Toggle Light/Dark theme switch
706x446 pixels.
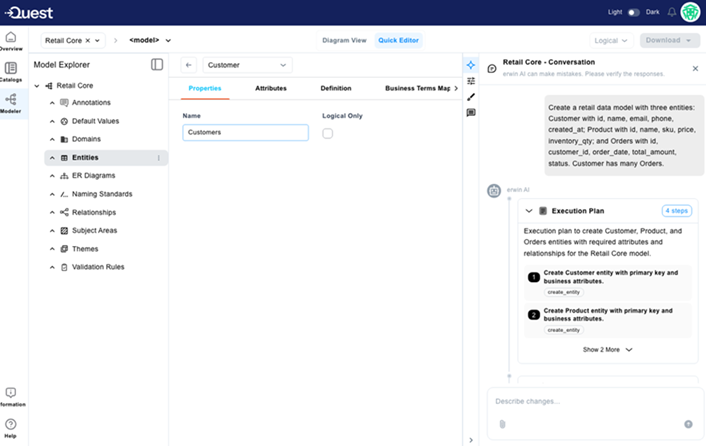(634, 12)
